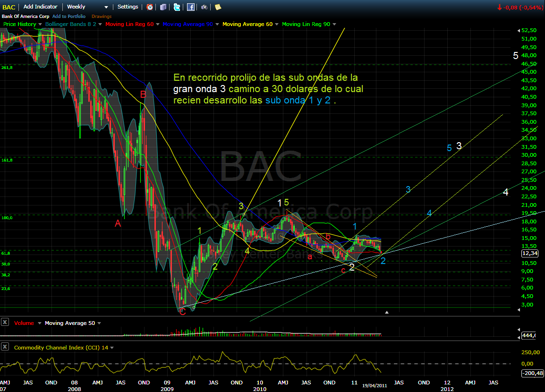Click the red wave label B
Screen dimensions: 545x392
pos(143,94)
